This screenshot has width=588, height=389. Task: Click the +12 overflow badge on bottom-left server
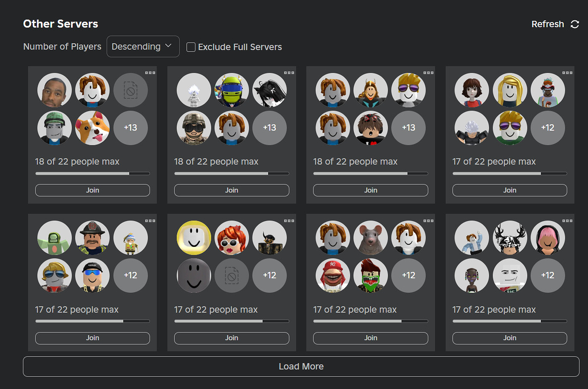click(130, 275)
